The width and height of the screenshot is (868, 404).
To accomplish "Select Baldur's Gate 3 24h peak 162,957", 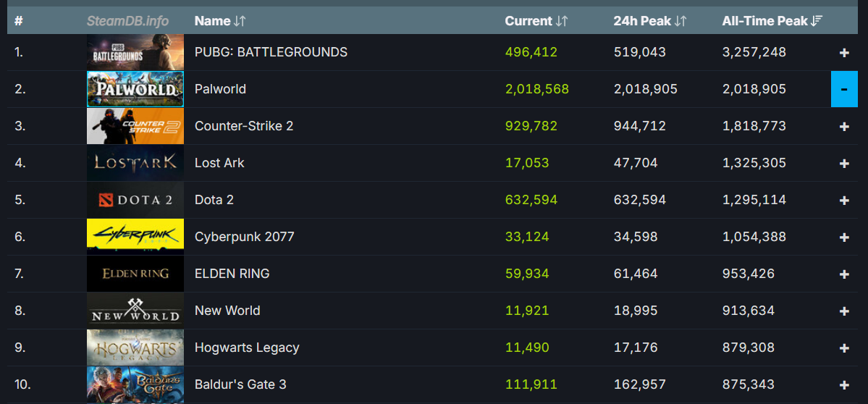I will point(640,384).
